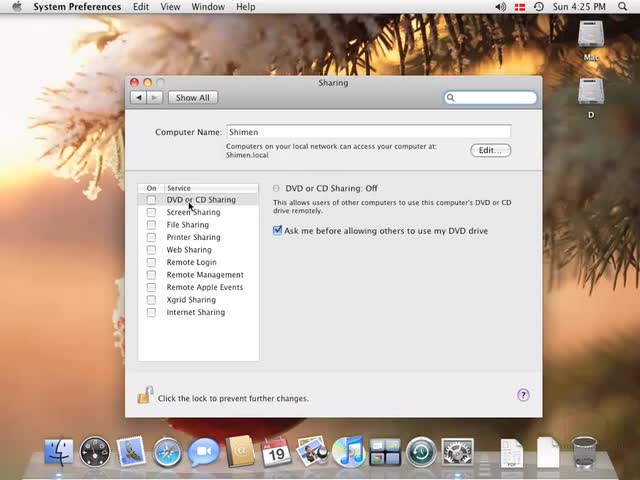Open Finder from the Dock

(x=59, y=452)
